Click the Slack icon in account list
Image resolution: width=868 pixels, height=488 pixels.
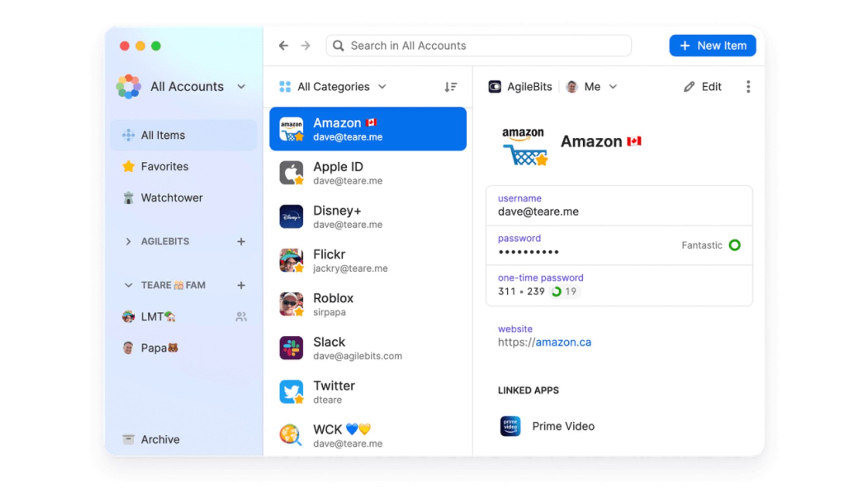292,348
